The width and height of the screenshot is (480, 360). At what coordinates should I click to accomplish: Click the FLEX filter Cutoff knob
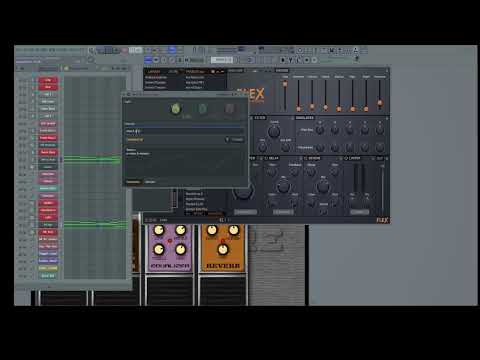click(274, 132)
